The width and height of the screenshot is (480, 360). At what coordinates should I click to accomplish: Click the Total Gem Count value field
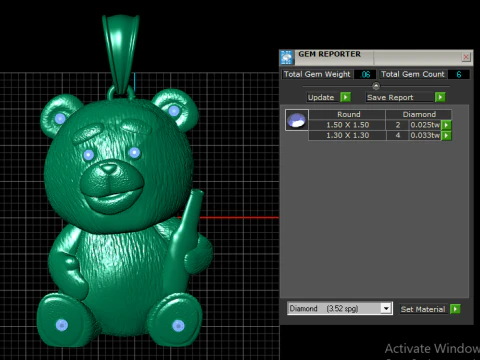tap(459, 74)
